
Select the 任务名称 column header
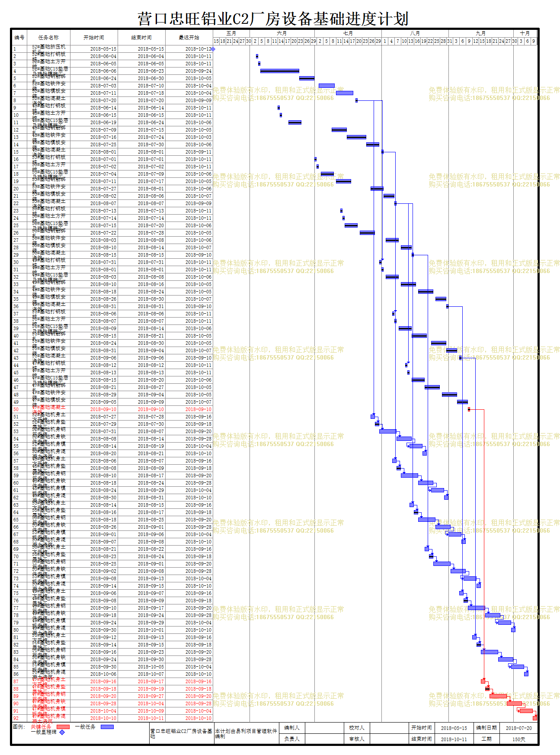[x=48, y=38]
